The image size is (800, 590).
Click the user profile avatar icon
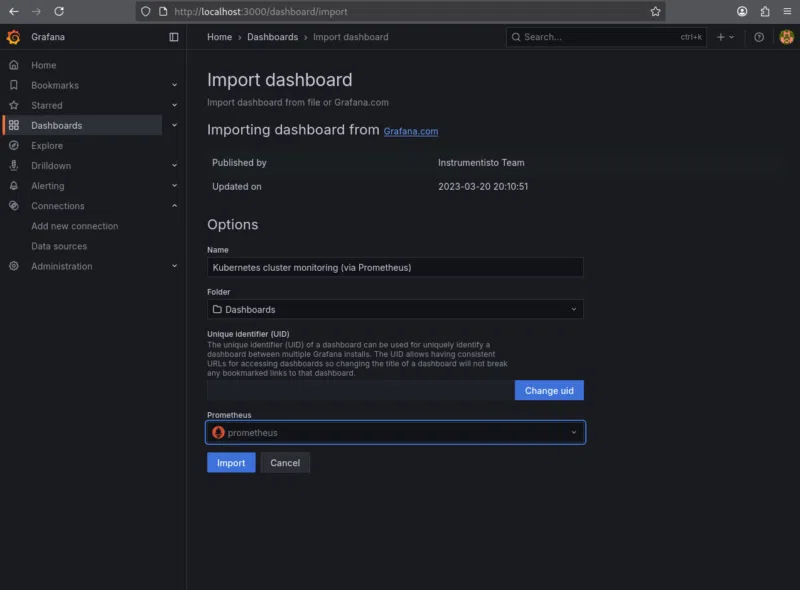[786, 37]
